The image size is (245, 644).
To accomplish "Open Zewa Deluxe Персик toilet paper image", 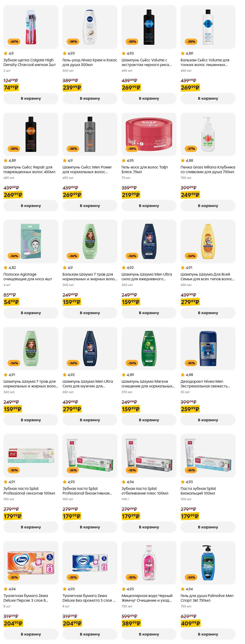I will pos(31,563).
